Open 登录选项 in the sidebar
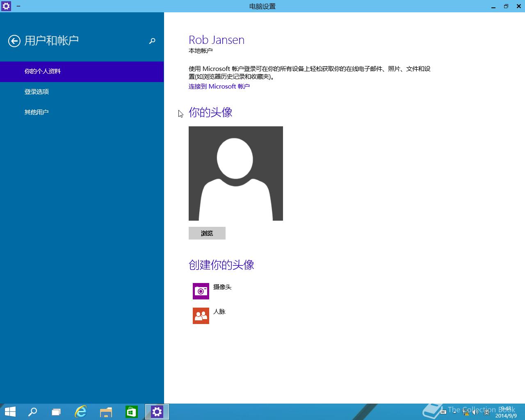Image resolution: width=525 pixels, height=420 pixels. tap(82, 92)
